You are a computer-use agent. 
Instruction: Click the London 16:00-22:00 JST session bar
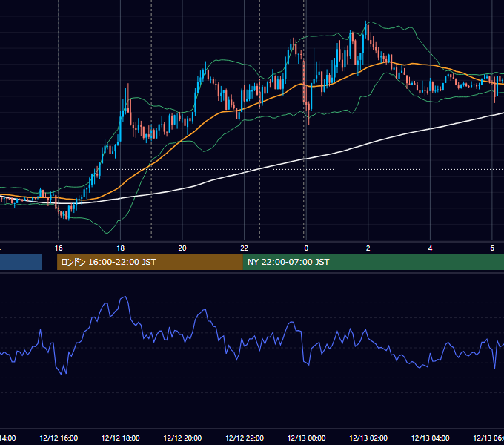150,262
